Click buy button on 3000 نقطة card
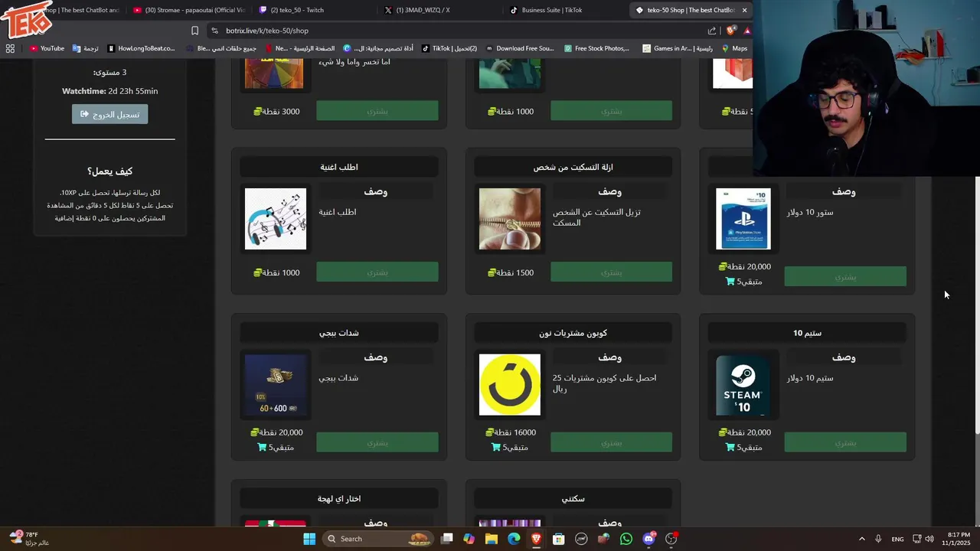Image resolution: width=980 pixels, height=551 pixels. (x=377, y=110)
